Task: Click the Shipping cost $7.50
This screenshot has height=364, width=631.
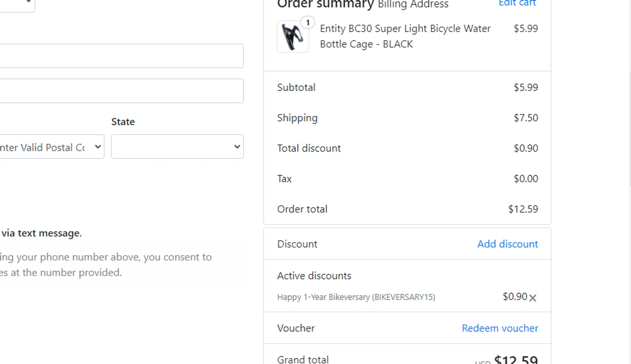Action: tap(525, 118)
